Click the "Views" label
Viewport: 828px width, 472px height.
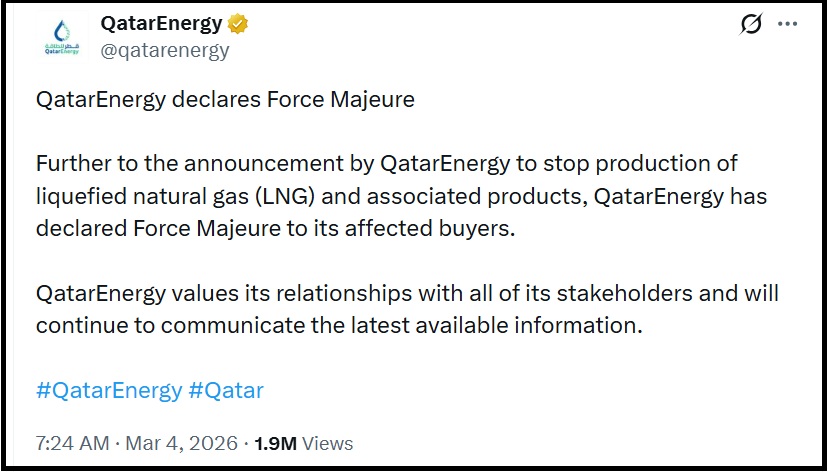click(x=327, y=442)
